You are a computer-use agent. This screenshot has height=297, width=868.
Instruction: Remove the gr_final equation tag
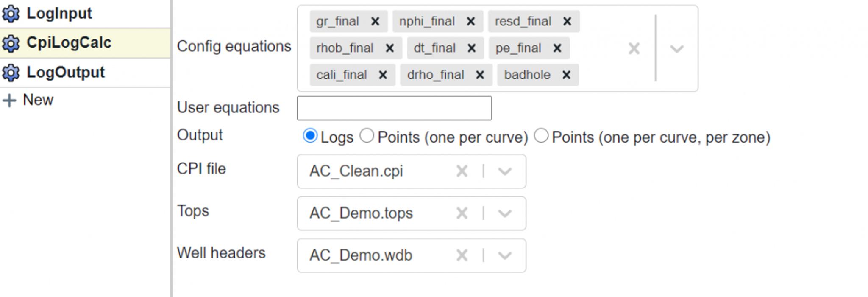click(375, 22)
